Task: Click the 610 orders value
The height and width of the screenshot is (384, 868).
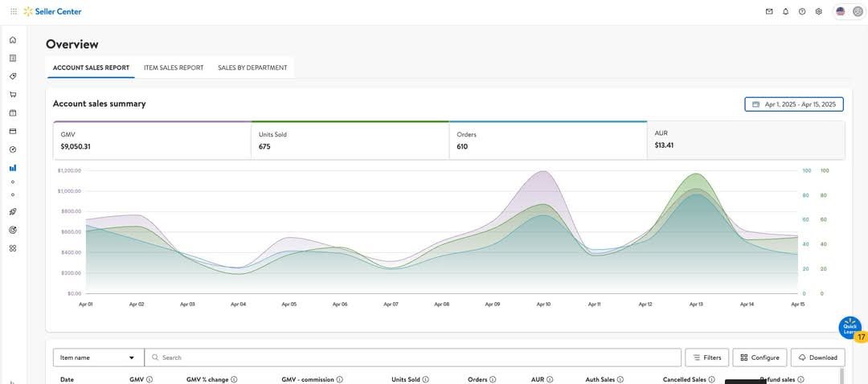Action: pyautogui.click(x=462, y=147)
